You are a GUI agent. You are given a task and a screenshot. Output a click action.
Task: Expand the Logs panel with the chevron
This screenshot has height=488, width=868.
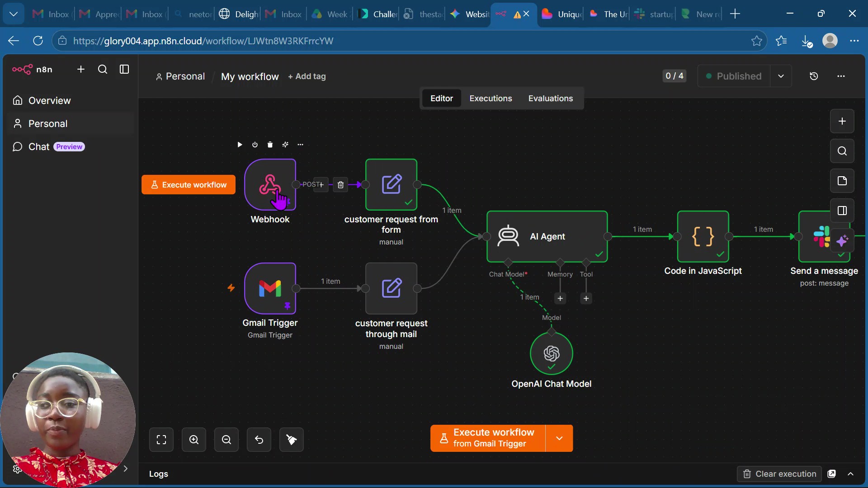(x=851, y=474)
